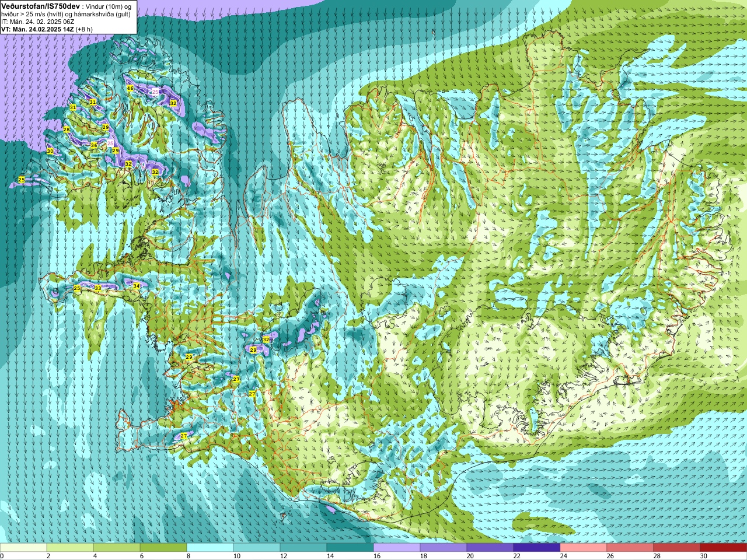Viewport: 747px width, 560px height.
Task: Click the 2–4 m/s legend swatch
Action: click(x=70, y=548)
